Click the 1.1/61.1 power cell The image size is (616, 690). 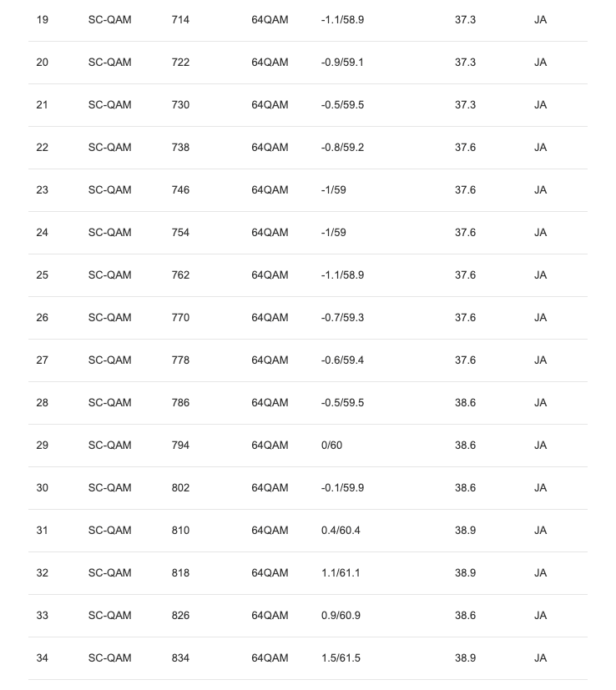coord(341,573)
